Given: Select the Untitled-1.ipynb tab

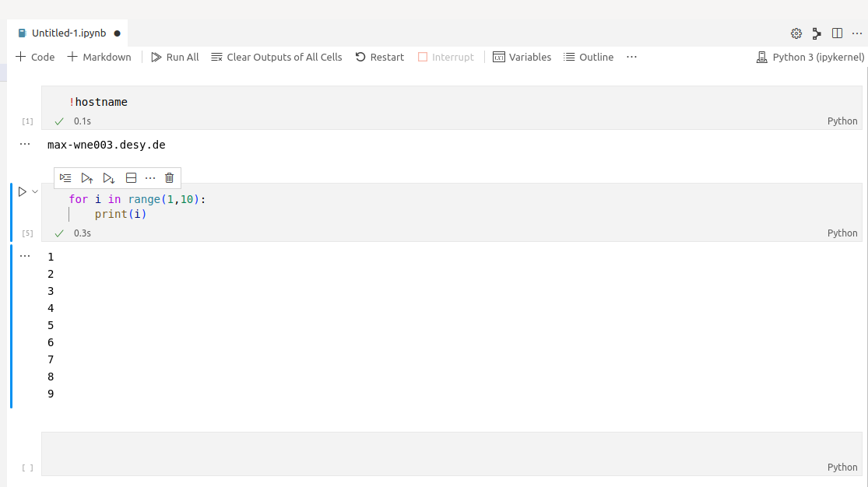Looking at the screenshot, I should pyautogui.click(x=69, y=33).
